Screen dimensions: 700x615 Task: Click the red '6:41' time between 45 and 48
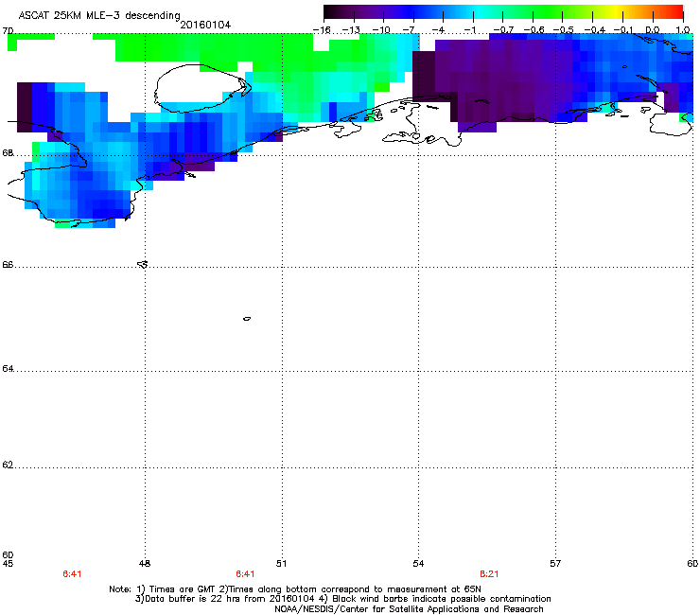[x=72, y=574]
